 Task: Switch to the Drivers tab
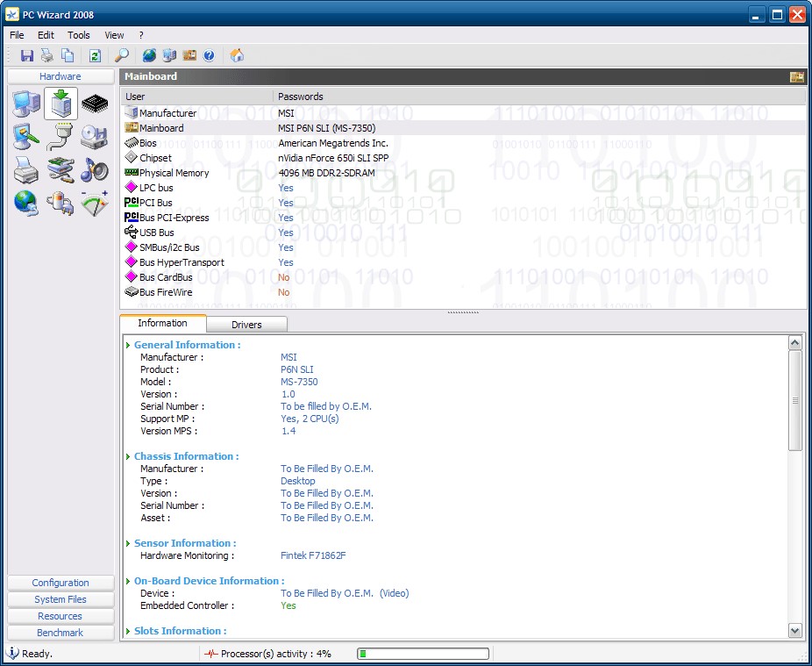pyautogui.click(x=246, y=324)
